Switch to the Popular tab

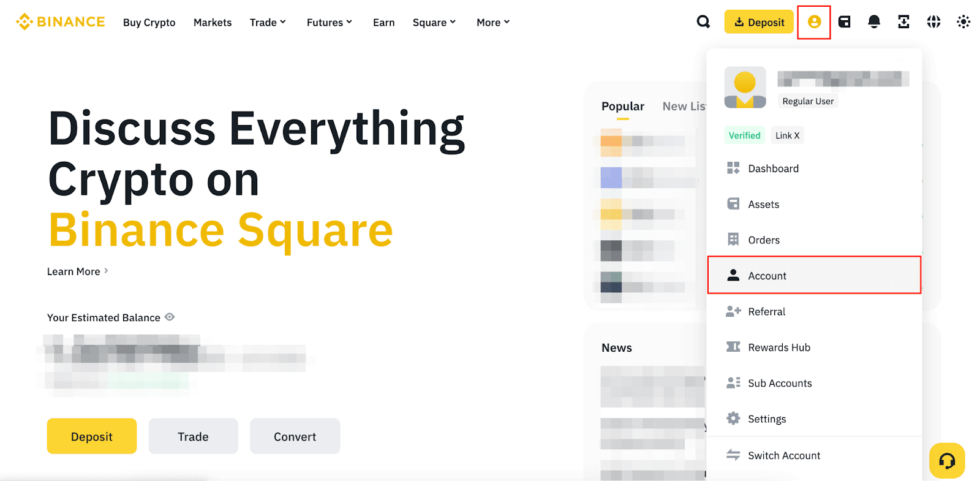622,107
